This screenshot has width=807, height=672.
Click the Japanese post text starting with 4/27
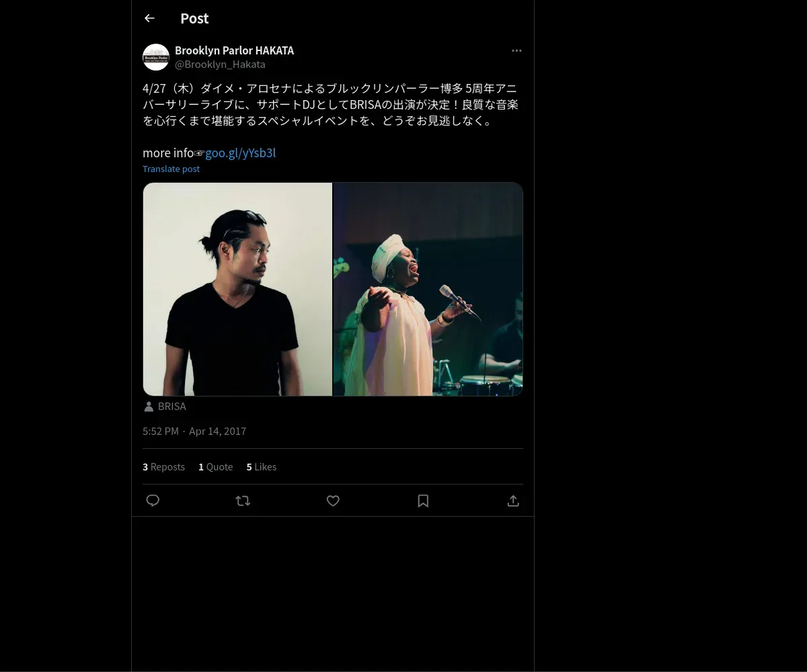(x=330, y=105)
